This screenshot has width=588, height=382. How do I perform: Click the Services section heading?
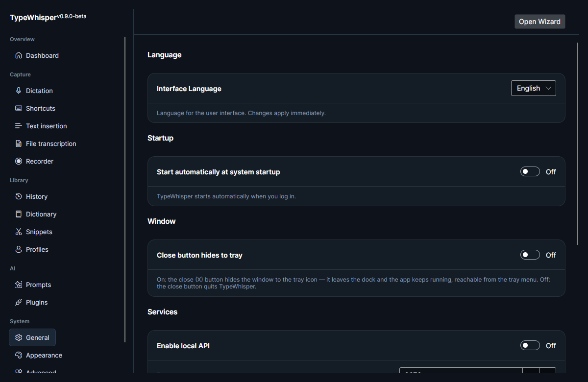point(162,312)
